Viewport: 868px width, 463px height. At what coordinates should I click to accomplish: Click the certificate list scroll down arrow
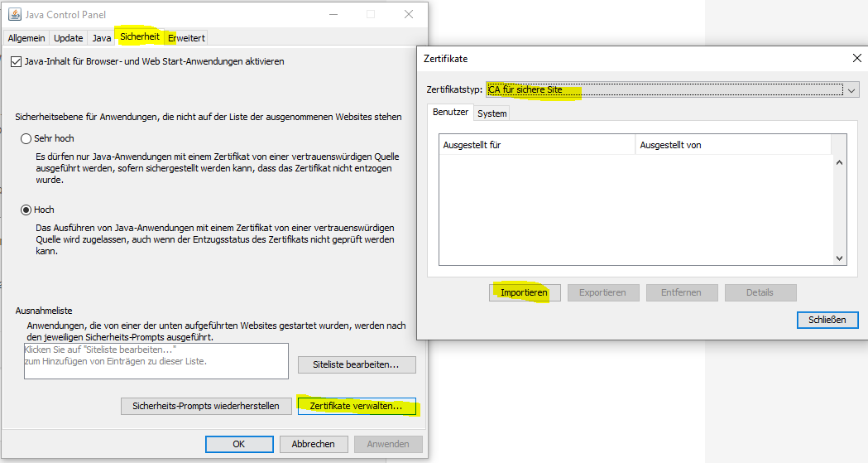point(839,258)
